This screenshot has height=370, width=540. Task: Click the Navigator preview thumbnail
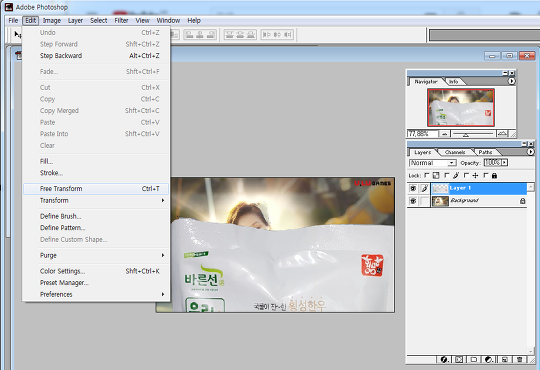pos(461,107)
